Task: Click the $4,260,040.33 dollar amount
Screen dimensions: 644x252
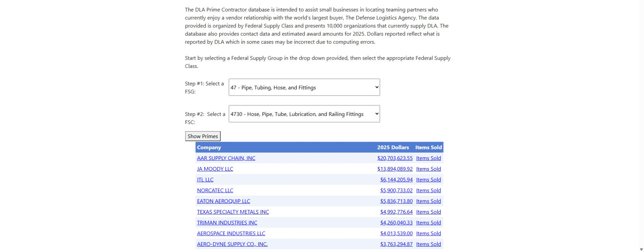Action: [397, 223]
